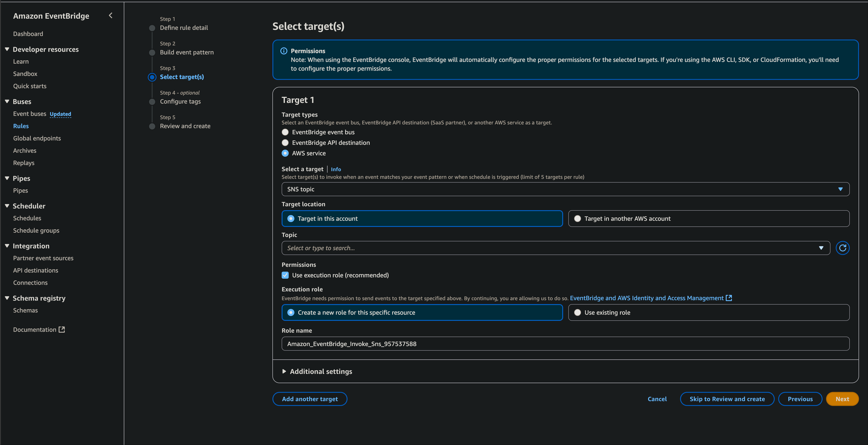Screen dimensions: 868x445
Task: Click Cancel
Action: coord(657,399)
